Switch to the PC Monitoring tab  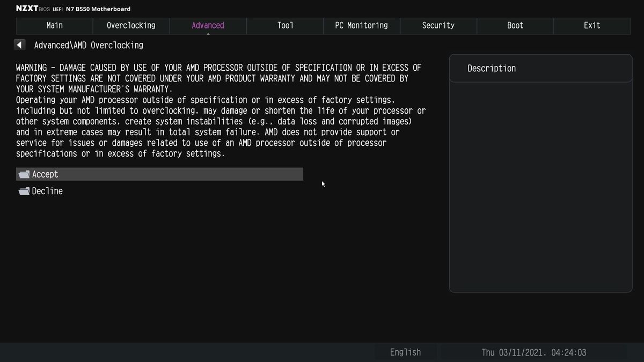(x=362, y=26)
